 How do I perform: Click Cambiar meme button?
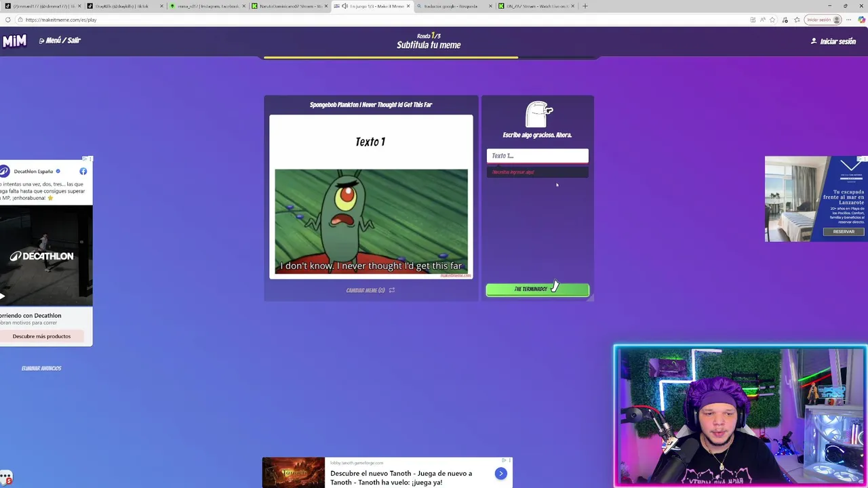tap(370, 290)
